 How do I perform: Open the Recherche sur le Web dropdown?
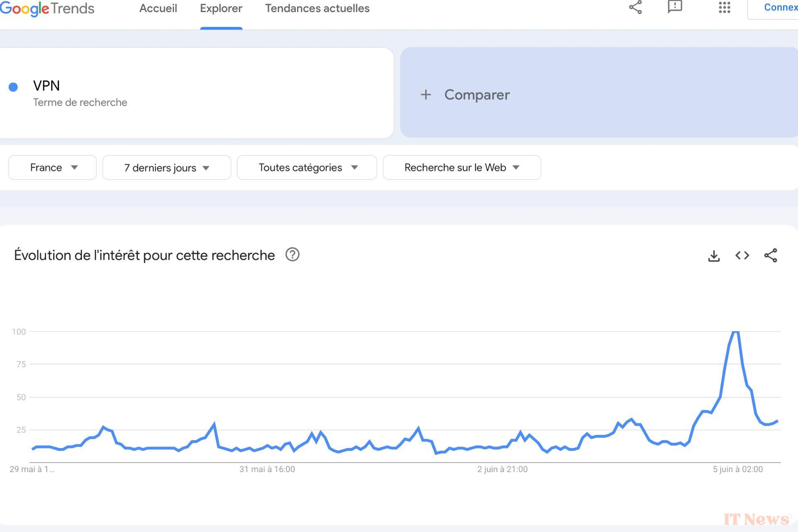coord(462,167)
